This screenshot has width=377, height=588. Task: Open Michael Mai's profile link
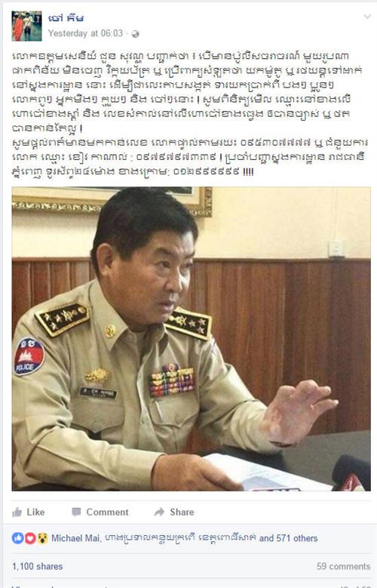pos(75,538)
